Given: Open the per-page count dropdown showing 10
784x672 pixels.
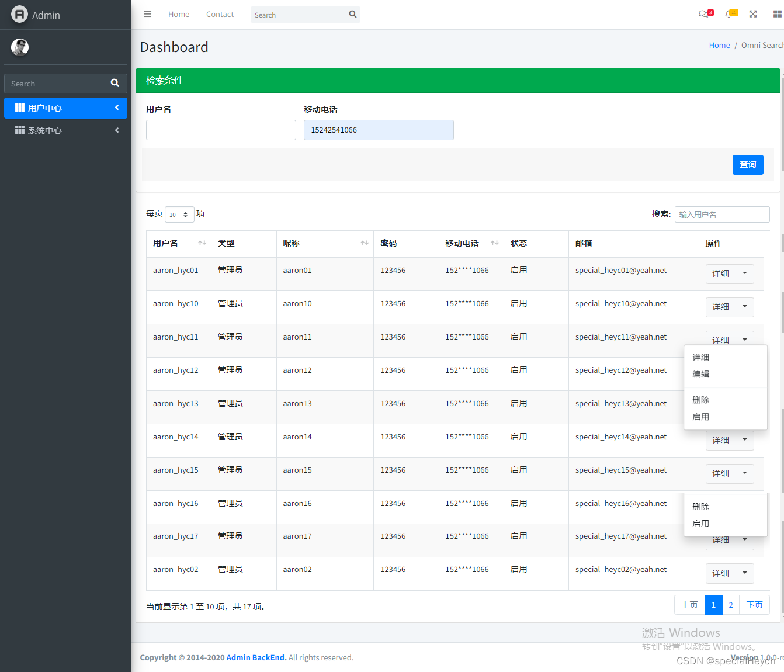Looking at the screenshot, I should pos(179,214).
